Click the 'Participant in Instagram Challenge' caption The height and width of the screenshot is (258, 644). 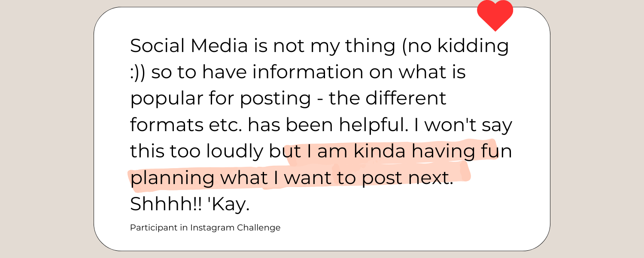click(x=205, y=228)
